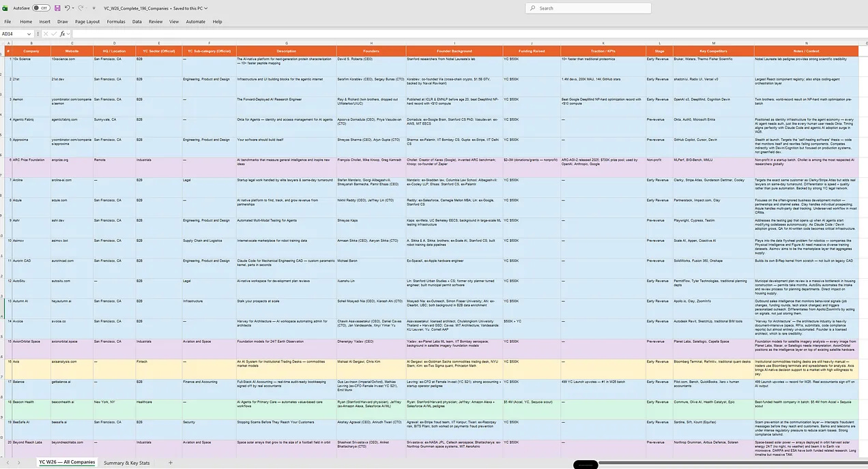Click the Healthcare sector cell
This screenshot has height=469, width=868.
pyautogui.click(x=158, y=409)
